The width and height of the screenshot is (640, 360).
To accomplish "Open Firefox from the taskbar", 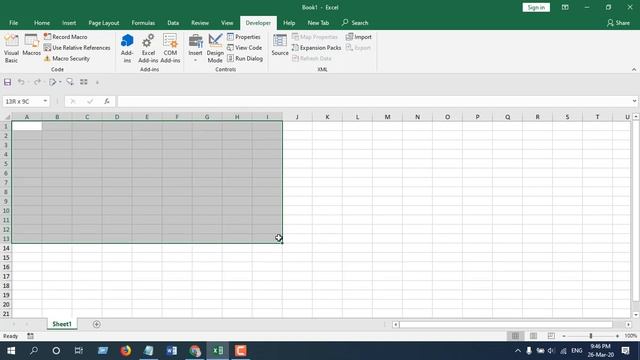I will point(126,351).
